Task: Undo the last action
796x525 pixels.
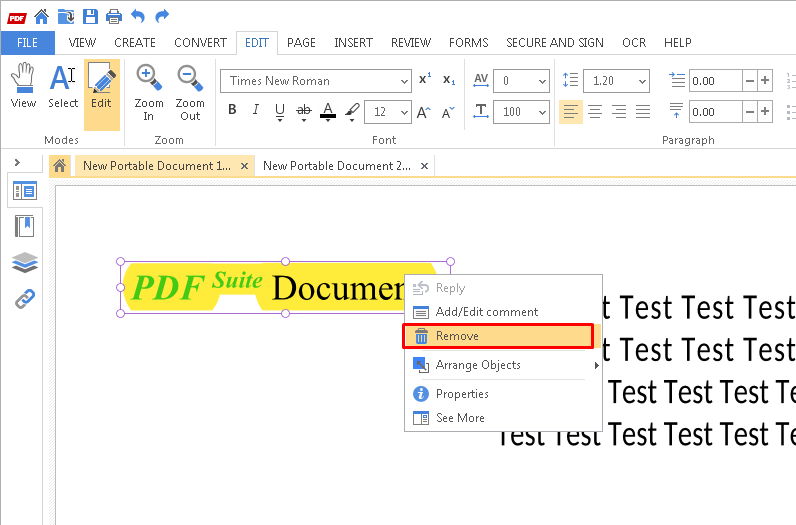Action: click(x=138, y=17)
